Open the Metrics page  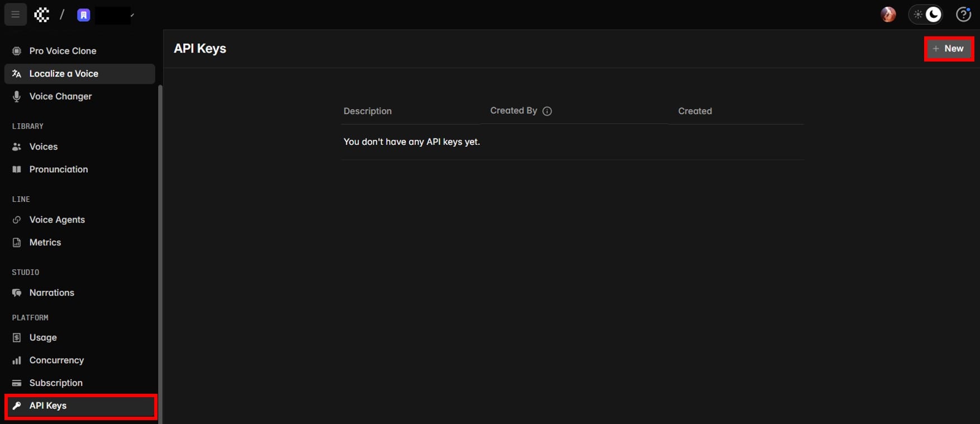(x=45, y=242)
